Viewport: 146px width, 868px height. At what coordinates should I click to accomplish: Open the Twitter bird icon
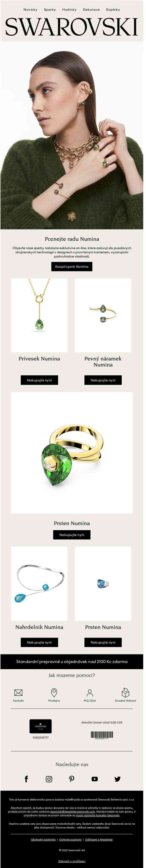point(117,779)
